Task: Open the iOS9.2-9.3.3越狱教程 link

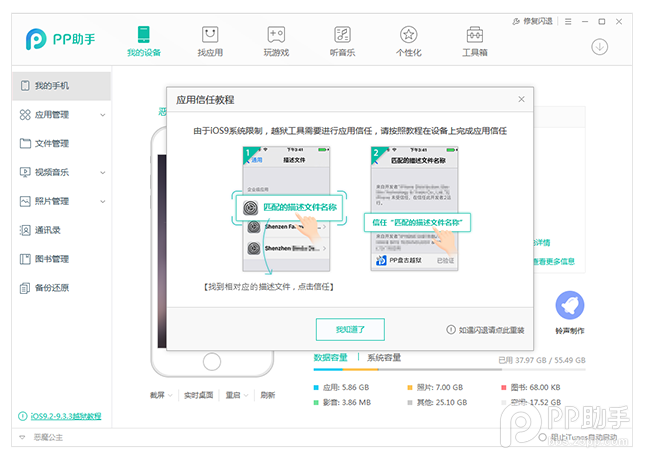Action: click(x=66, y=416)
